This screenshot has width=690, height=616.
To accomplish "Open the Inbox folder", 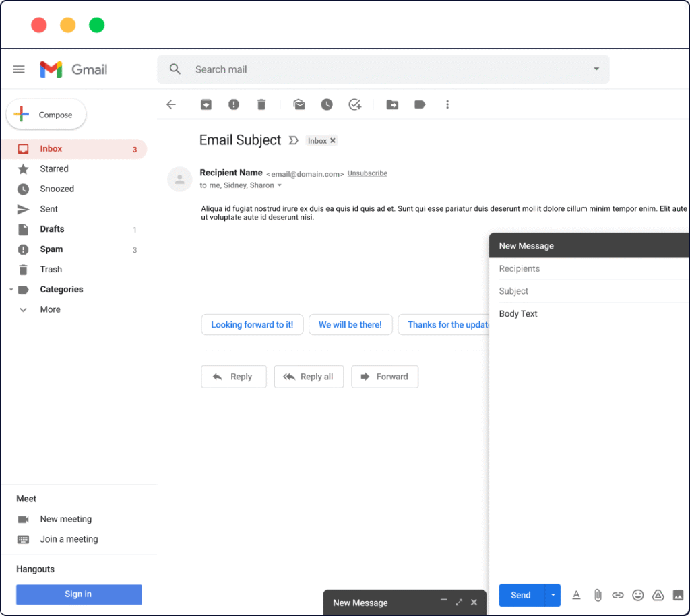I will (x=51, y=148).
